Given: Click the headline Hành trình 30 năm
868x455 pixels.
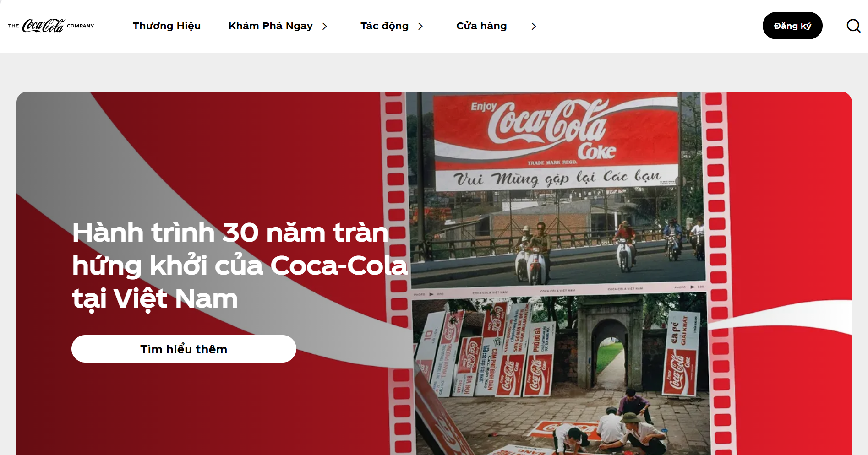Looking at the screenshot, I should pyautogui.click(x=240, y=265).
